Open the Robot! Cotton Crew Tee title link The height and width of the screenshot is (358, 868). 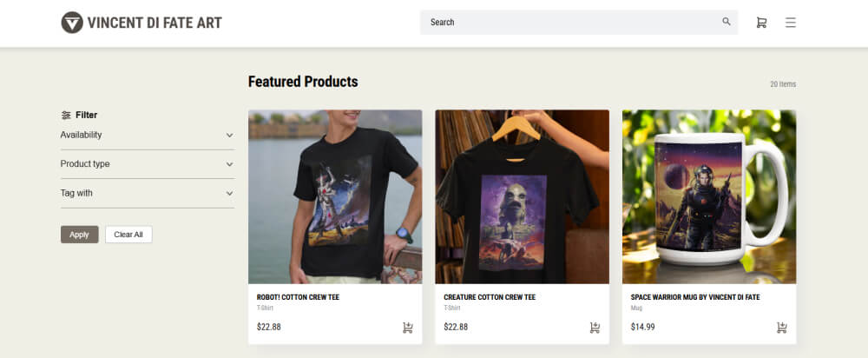(x=298, y=297)
